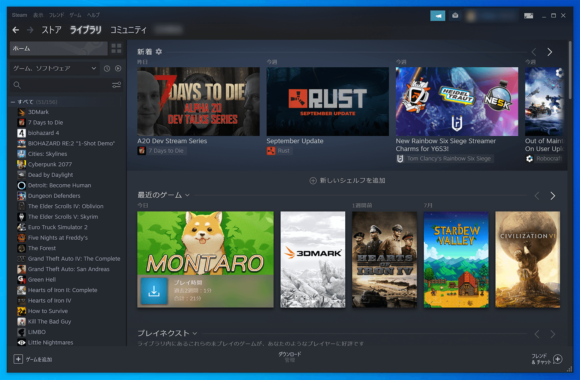Screen dimensions: 580x380
Task: Toggle the ready-to-play filter icon
Action: click(118, 68)
